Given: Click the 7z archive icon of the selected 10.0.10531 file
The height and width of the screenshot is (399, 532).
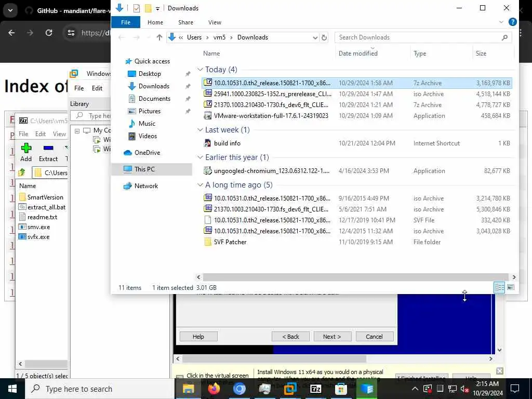Looking at the screenshot, I should coord(208,83).
